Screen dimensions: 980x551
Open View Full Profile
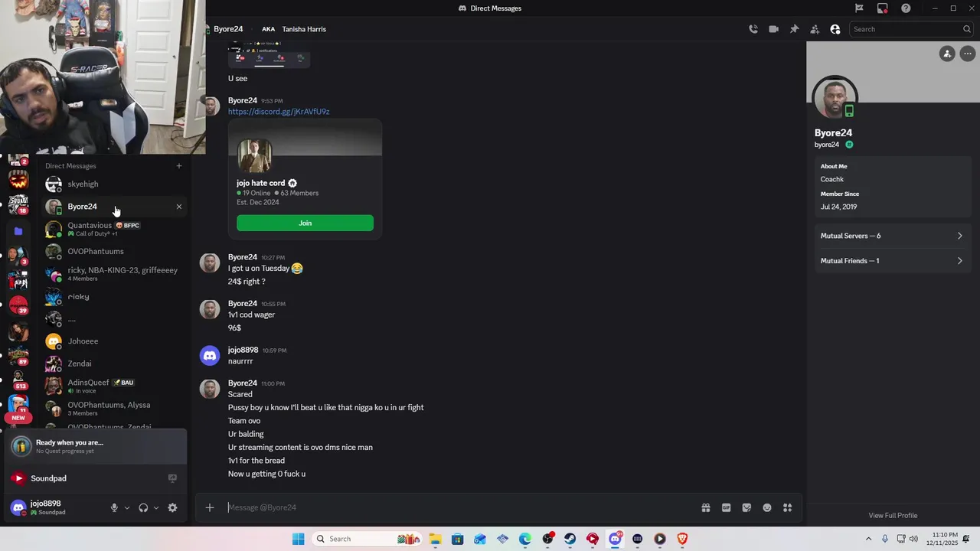point(893,515)
